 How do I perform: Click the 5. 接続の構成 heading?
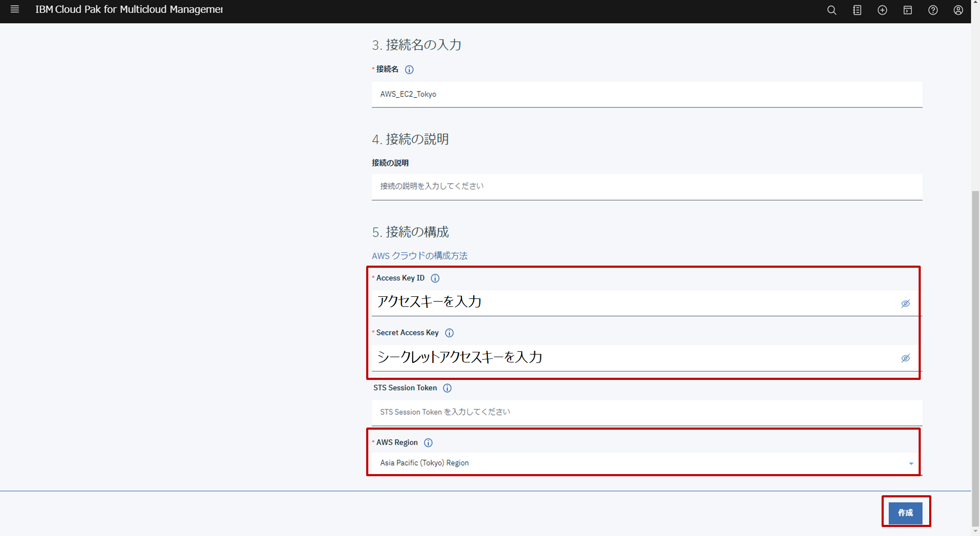point(410,232)
